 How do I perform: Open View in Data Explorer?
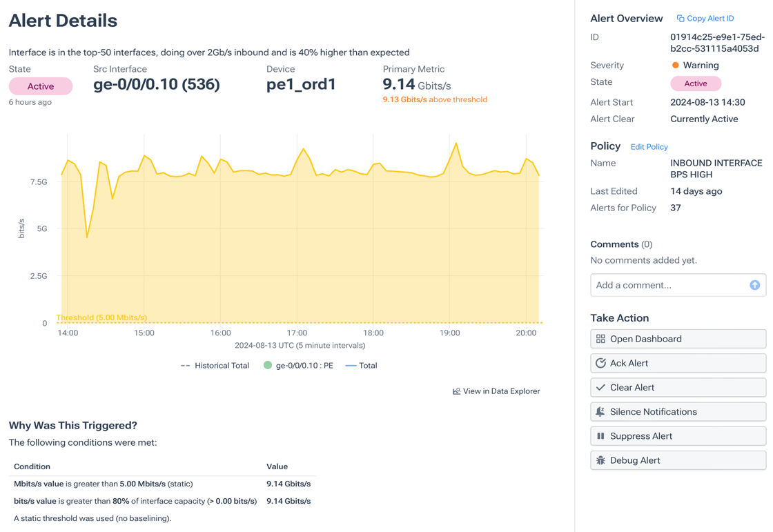coord(500,391)
